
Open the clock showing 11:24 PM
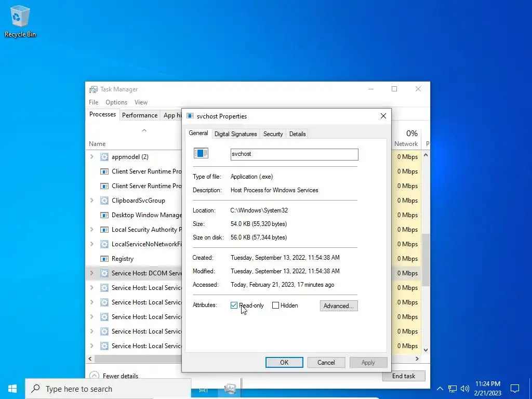point(487,389)
